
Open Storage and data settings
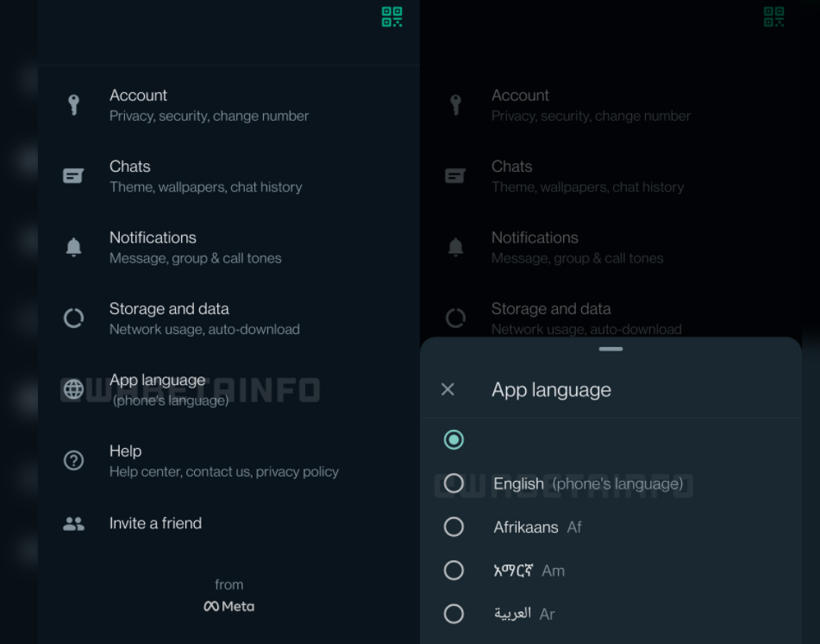204,318
